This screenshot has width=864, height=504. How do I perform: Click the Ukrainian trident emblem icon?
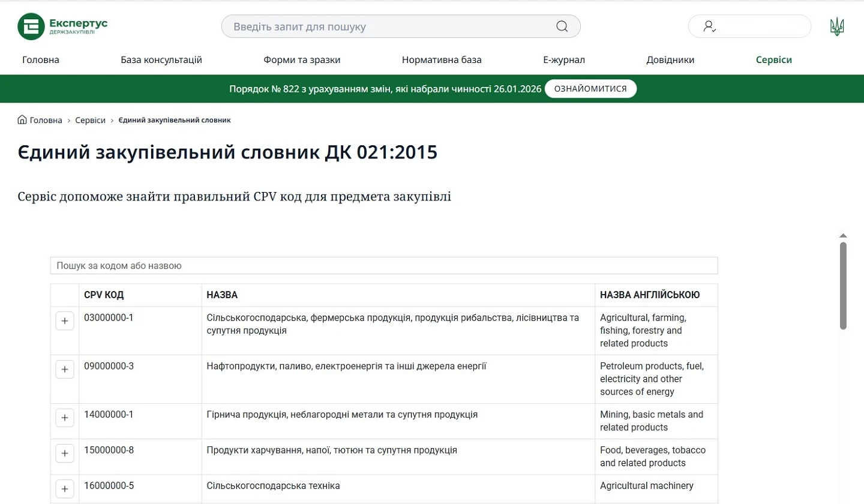click(x=836, y=26)
